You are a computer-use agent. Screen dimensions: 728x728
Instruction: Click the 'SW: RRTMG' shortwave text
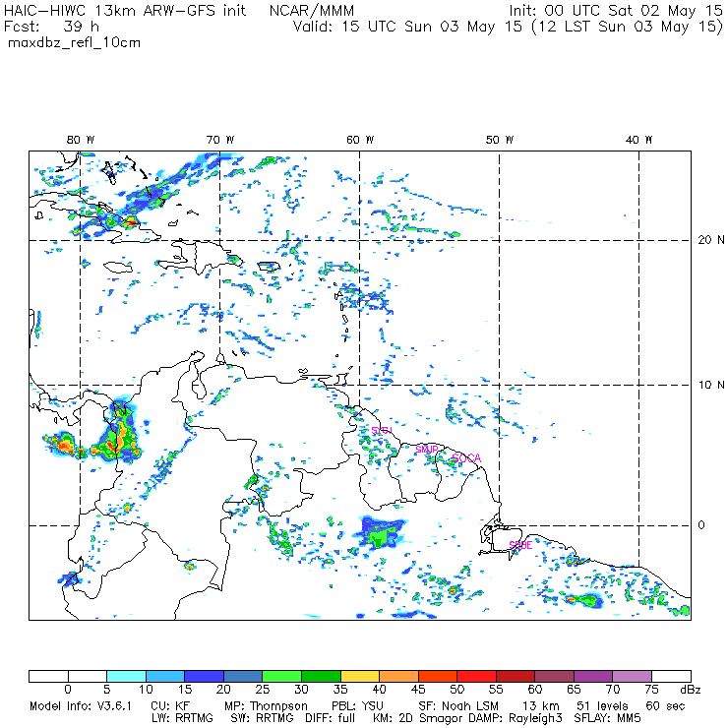(263, 718)
